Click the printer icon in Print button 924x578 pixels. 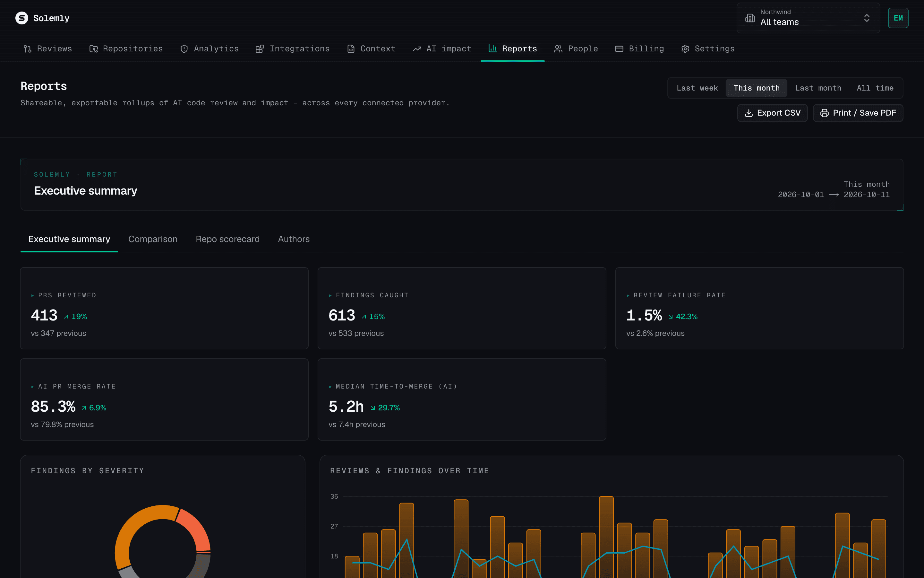[824, 113]
